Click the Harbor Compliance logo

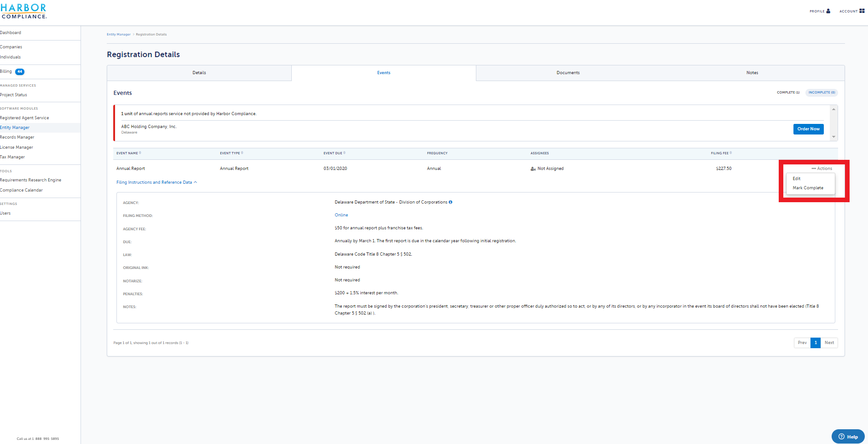(x=23, y=11)
